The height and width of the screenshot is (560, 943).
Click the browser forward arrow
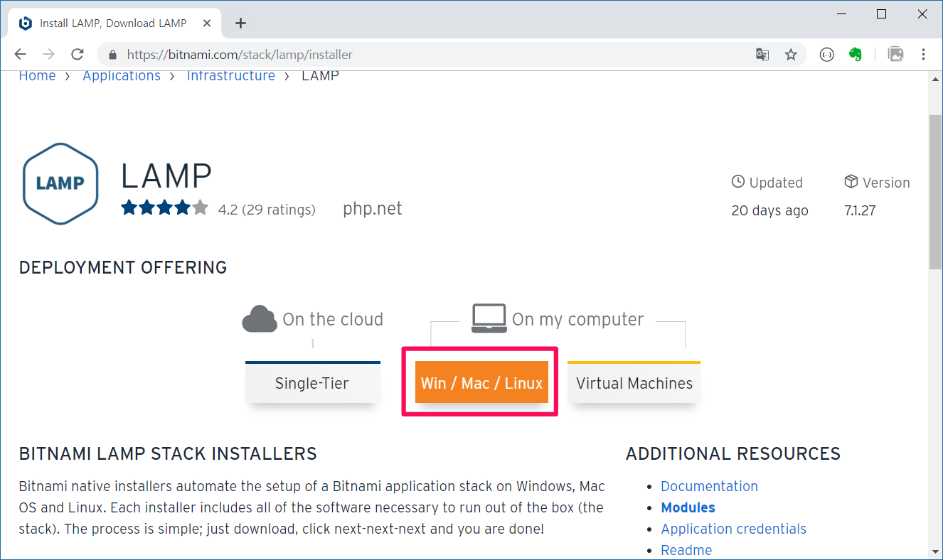click(48, 55)
